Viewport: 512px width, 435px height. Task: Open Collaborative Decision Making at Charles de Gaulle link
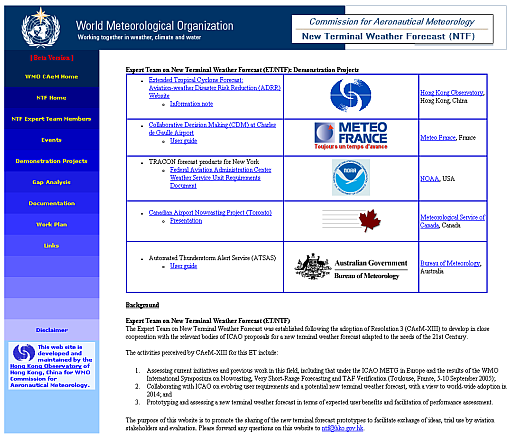[x=212, y=129]
